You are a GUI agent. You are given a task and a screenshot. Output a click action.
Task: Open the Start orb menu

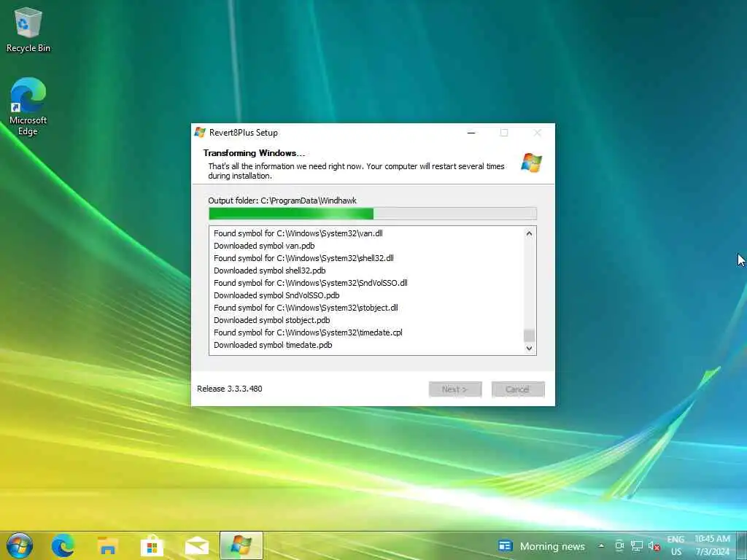pyautogui.click(x=20, y=545)
